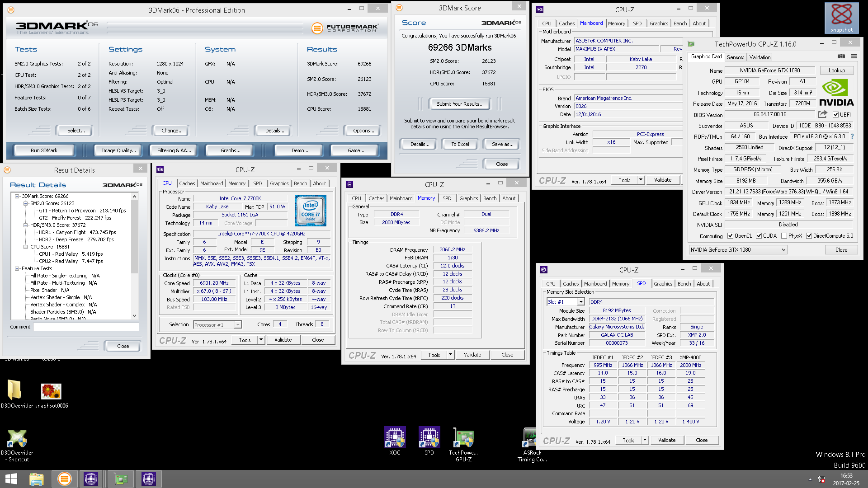Select the XOC desktop shortcut icon
The width and height of the screenshot is (868, 488).
pyautogui.click(x=395, y=441)
